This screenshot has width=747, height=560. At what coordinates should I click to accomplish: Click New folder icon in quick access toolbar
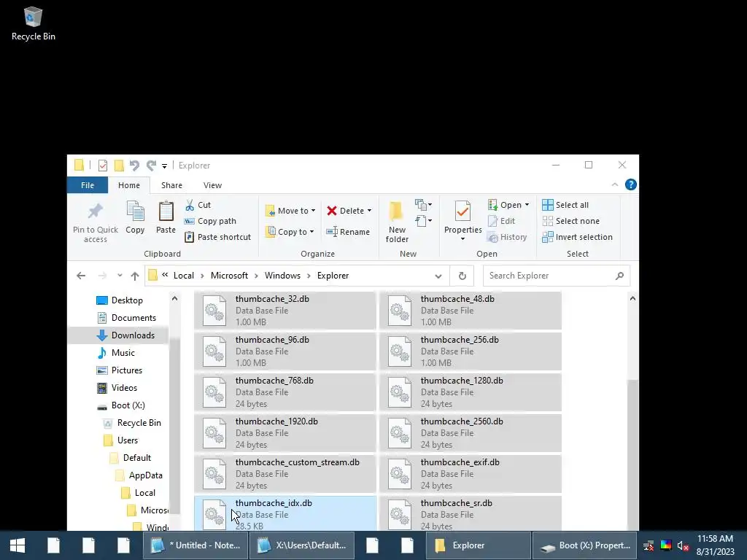pyautogui.click(x=119, y=166)
